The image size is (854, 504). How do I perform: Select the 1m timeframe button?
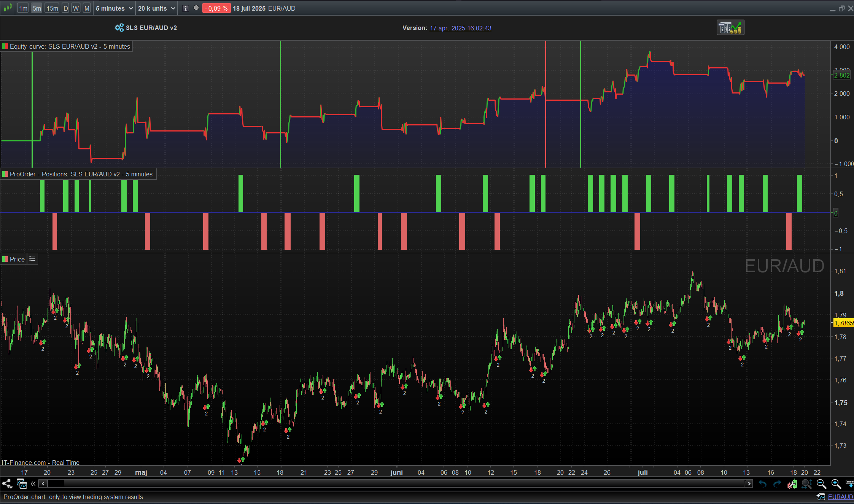[x=23, y=8]
